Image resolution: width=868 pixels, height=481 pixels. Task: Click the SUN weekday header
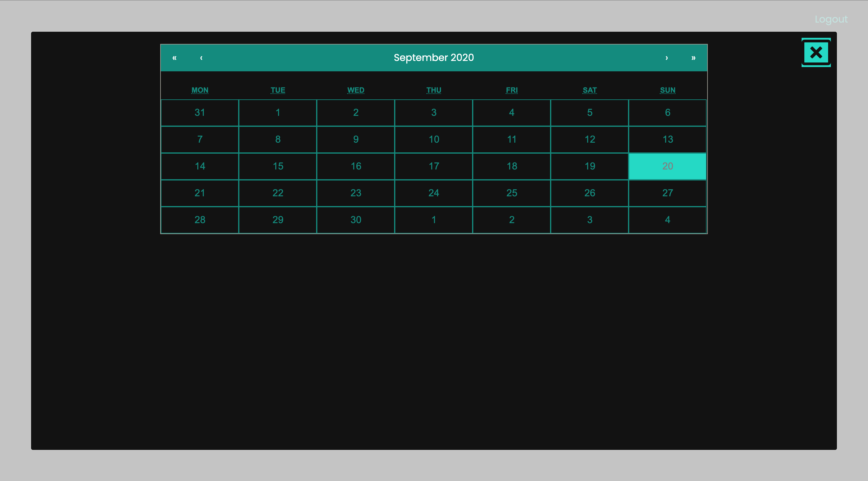click(668, 90)
